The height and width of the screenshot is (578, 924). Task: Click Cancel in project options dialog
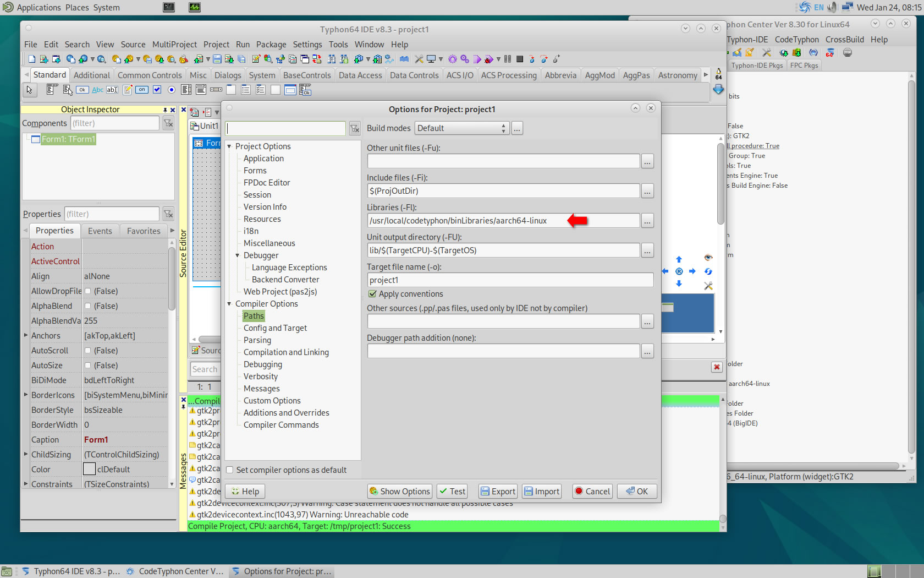pyautogui.click(x=592, y=492)
